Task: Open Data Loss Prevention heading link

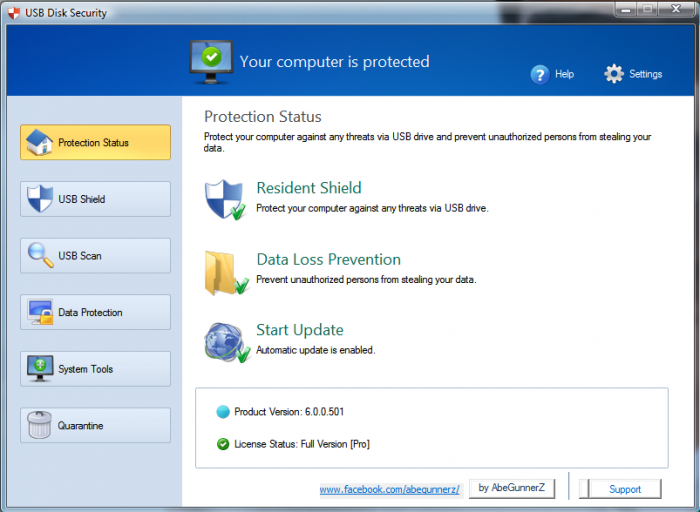Action: 329,259
